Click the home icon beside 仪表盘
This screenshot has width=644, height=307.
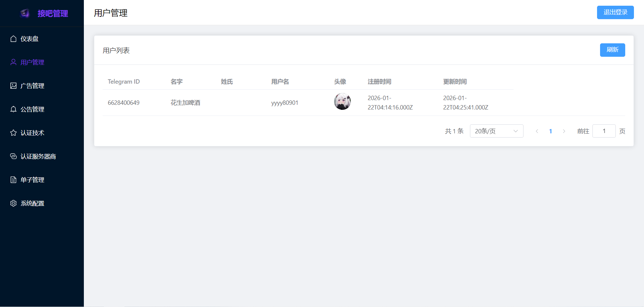coord(13,39)
